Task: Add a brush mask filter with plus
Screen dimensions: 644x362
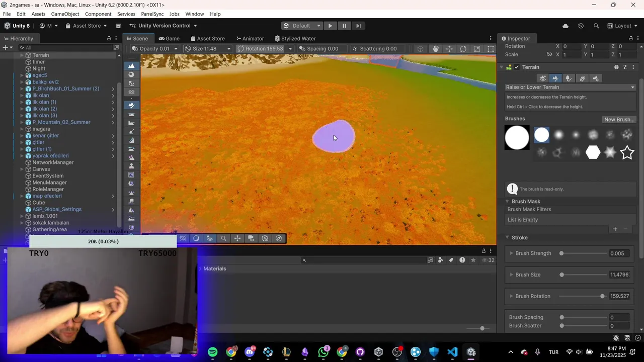Action: tap(615, 229)
